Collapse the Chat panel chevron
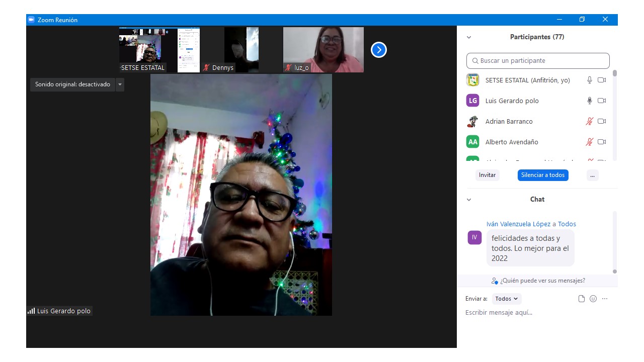 469,200
